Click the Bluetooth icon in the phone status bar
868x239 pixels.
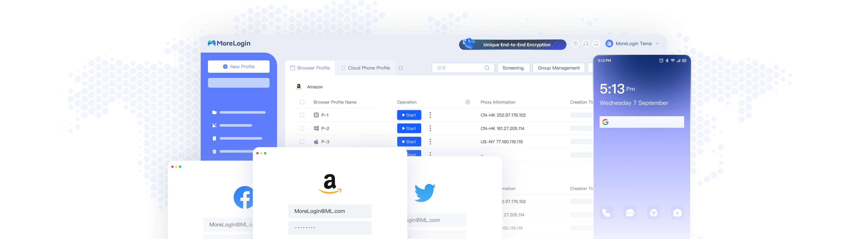click(x=667, y=60)
